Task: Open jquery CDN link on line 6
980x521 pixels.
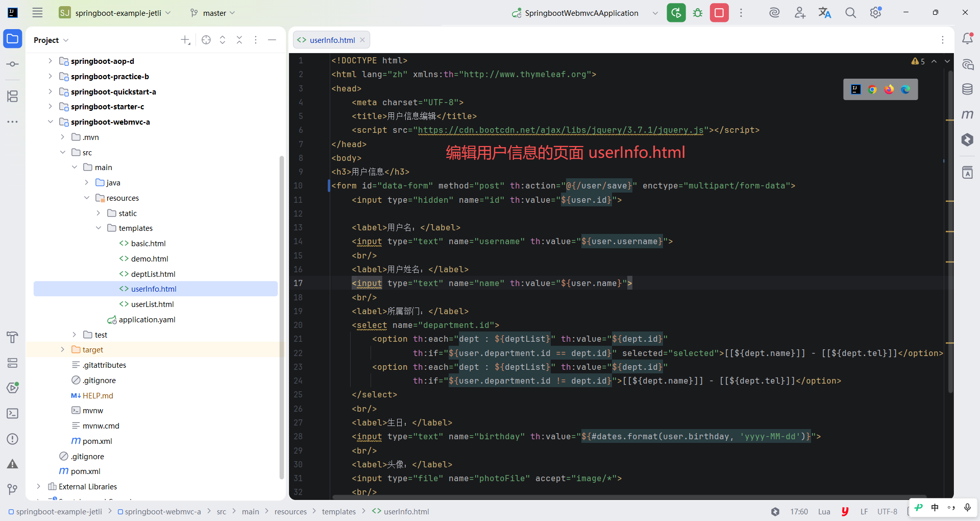Action: click(x=560, y=130)
